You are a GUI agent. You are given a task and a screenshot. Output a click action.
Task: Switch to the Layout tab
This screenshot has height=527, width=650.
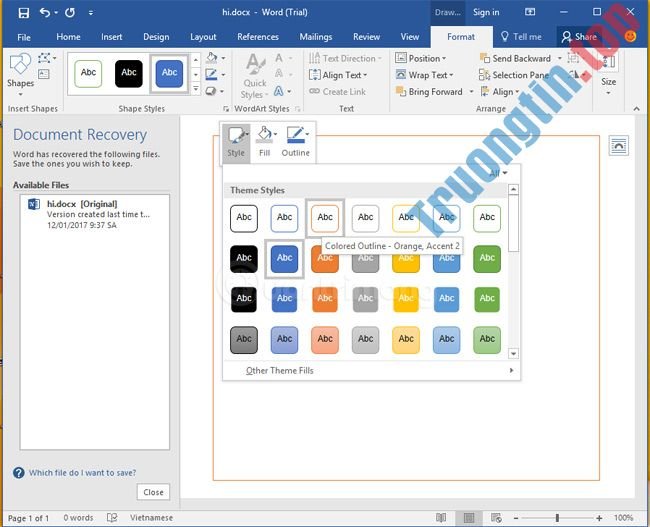tap(203, 37)
